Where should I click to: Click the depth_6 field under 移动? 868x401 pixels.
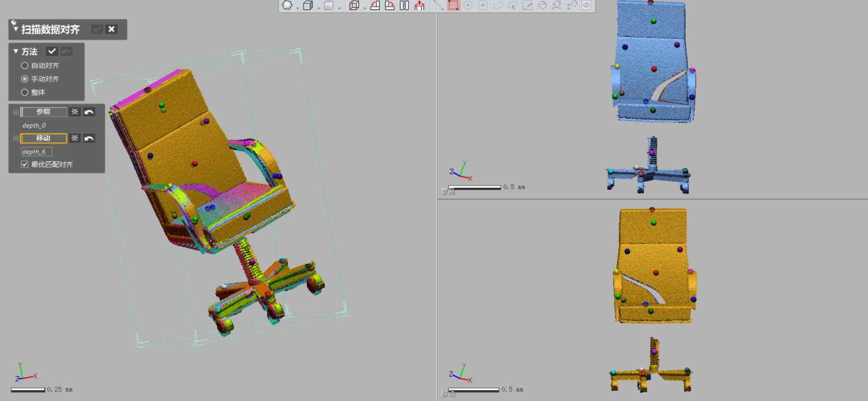click(x=37, y=152)
